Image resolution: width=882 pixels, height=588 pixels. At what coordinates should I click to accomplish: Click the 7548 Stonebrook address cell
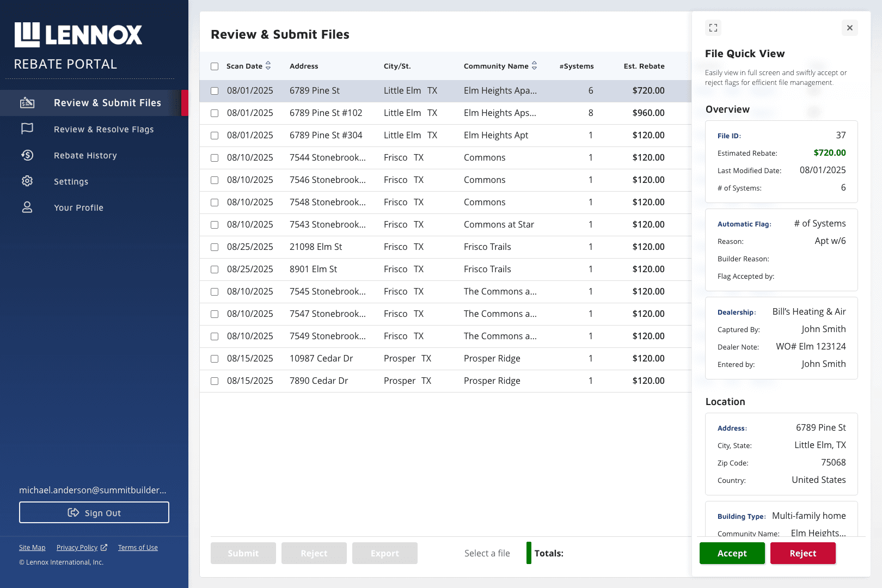328,202
